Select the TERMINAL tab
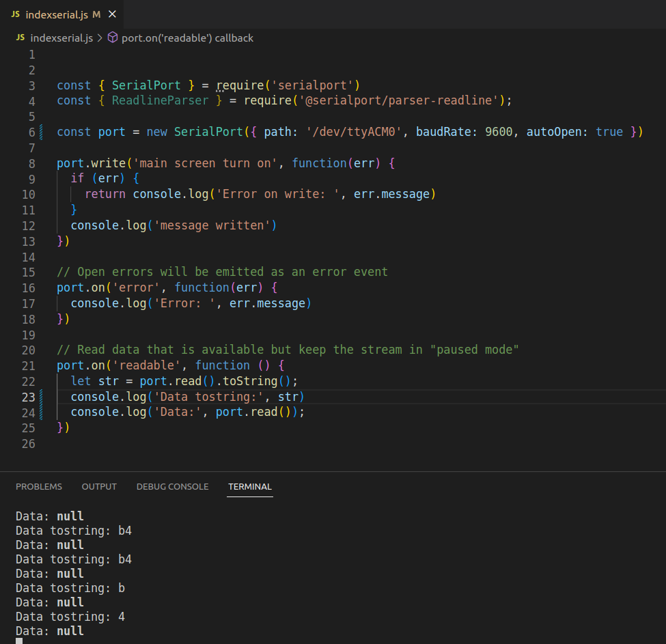Image resolution: width=666 pixels, height=644 pixels. pyautogui.click(x=249, y=486)
